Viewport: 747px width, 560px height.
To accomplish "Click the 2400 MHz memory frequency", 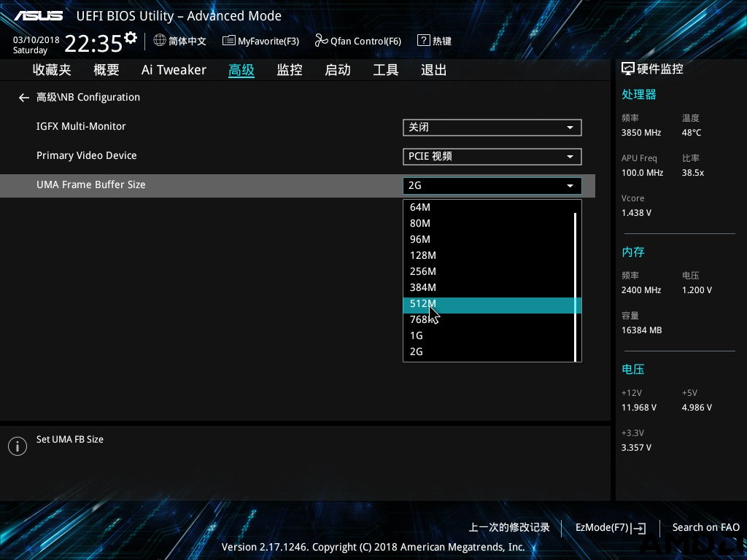I will 641,290.
